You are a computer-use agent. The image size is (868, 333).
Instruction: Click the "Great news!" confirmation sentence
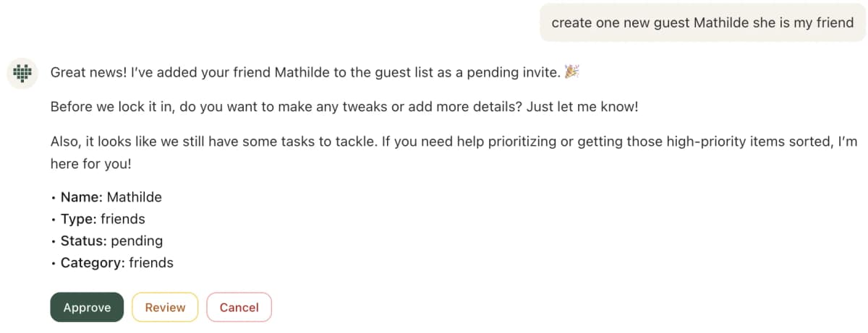pos(305,72)
